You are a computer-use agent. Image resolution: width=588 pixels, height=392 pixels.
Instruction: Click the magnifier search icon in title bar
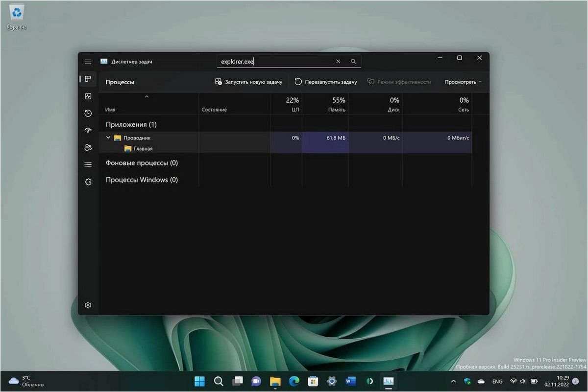click(353, 62)
